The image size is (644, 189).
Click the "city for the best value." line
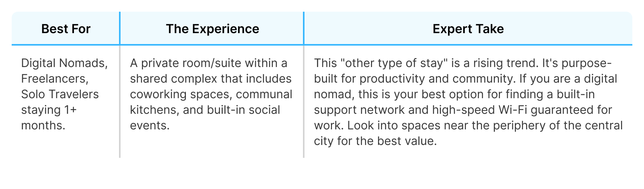click(375, 141)
